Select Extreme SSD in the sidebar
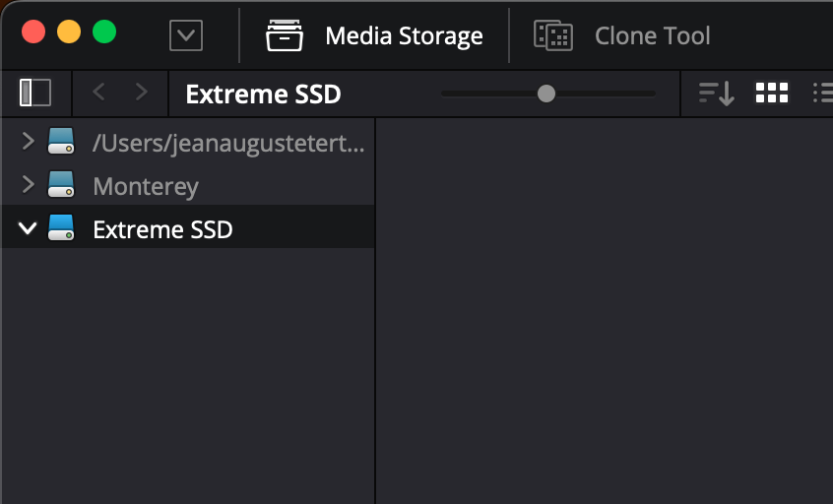The height and width of the screenshot is (504, 833). coord(162,229)
